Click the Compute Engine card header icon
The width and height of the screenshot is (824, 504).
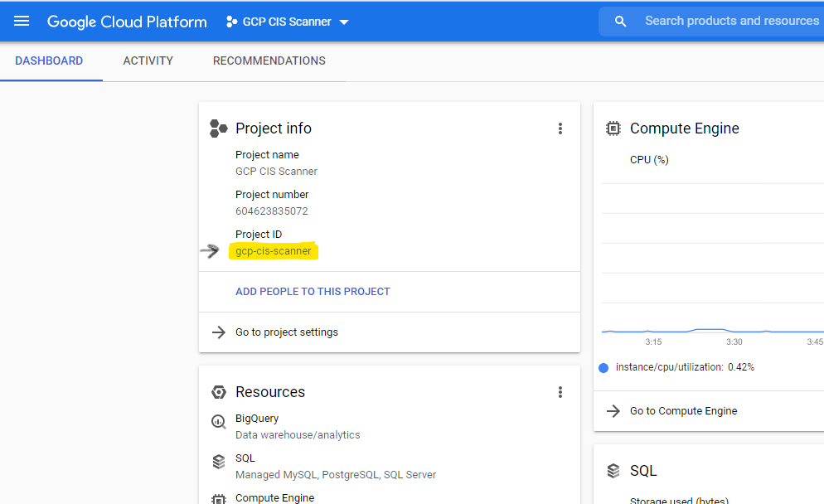tap(613, 128)
